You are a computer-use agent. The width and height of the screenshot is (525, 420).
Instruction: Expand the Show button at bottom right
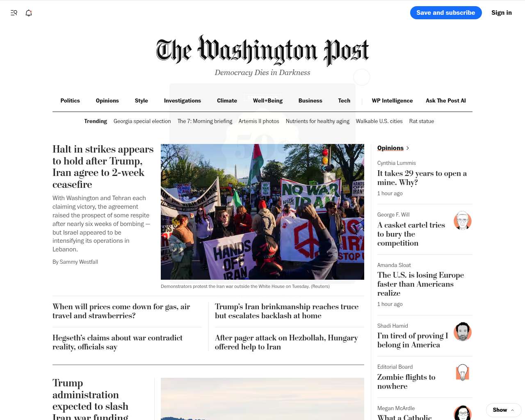504,410
